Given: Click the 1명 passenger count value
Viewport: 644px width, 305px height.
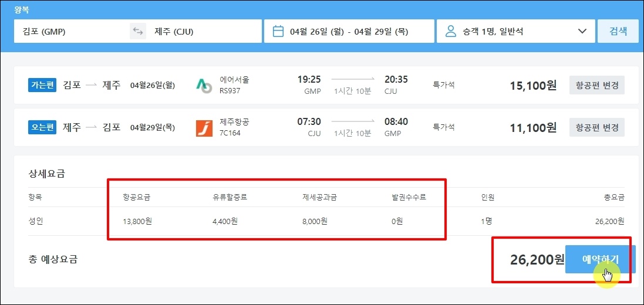Looking at the screenshot, I should (x=487, y=222).
